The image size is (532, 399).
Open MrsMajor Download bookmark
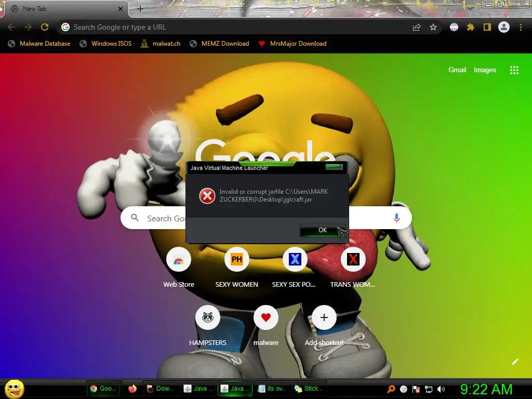(292, 44)
